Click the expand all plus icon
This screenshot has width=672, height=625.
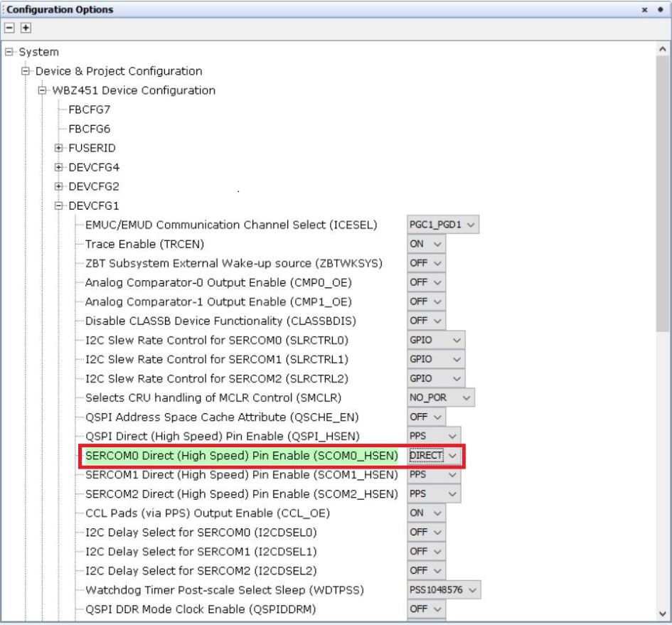(x=26, y=28)
